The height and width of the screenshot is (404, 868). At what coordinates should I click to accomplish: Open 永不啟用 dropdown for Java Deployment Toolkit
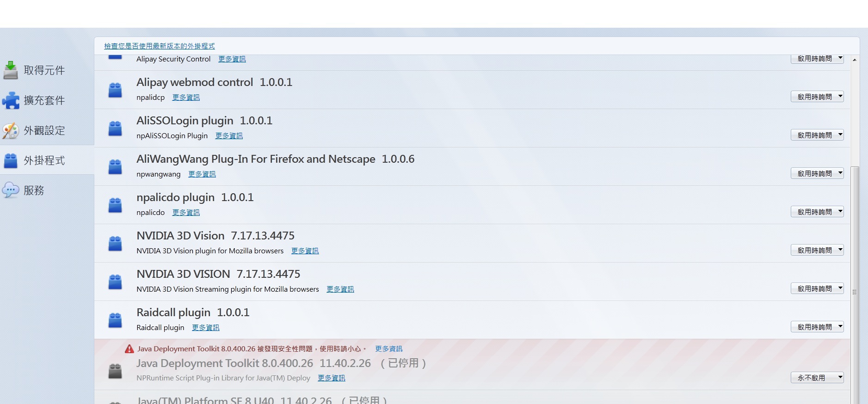817,378
